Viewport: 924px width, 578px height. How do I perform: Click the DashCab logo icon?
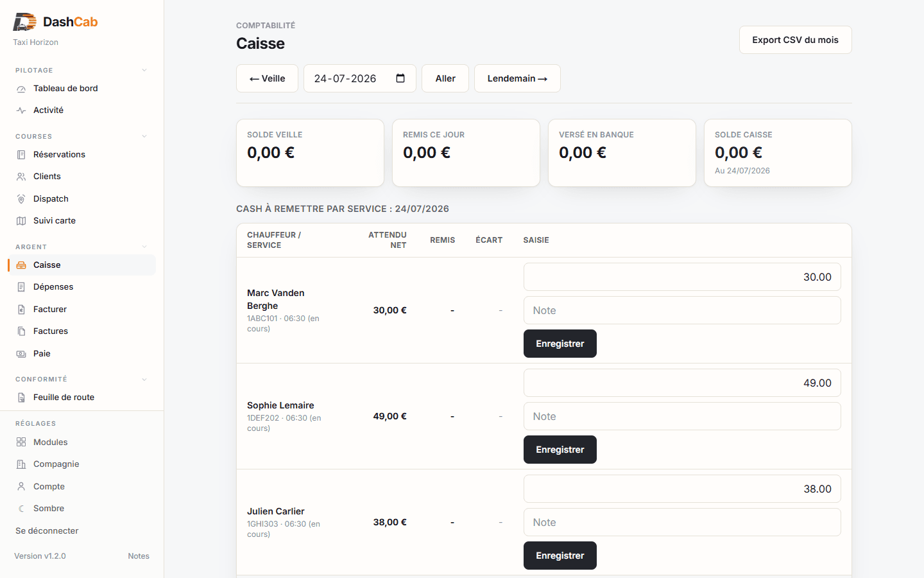tap(25, 22)
